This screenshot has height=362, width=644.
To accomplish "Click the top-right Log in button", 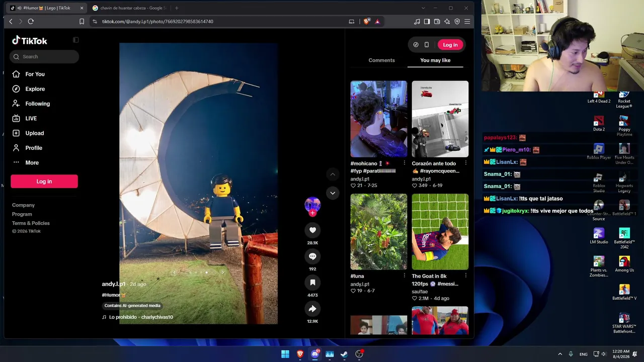I will tap(450, 45).
